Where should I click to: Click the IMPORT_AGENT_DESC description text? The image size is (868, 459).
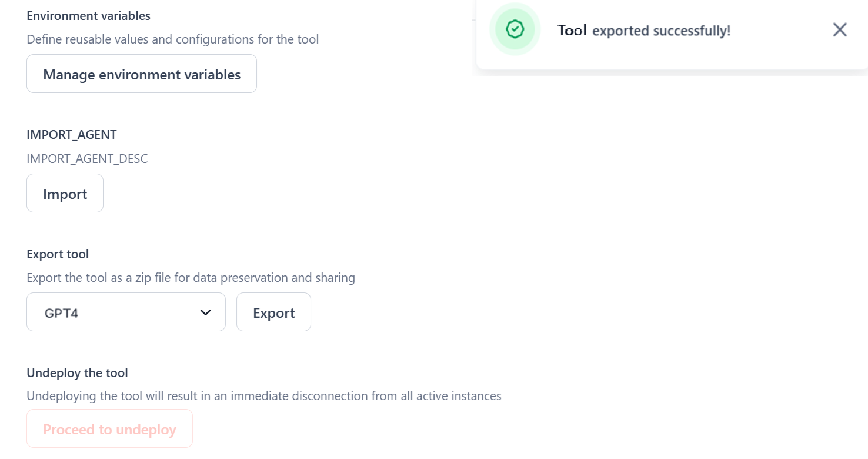(x=87, y=159)
